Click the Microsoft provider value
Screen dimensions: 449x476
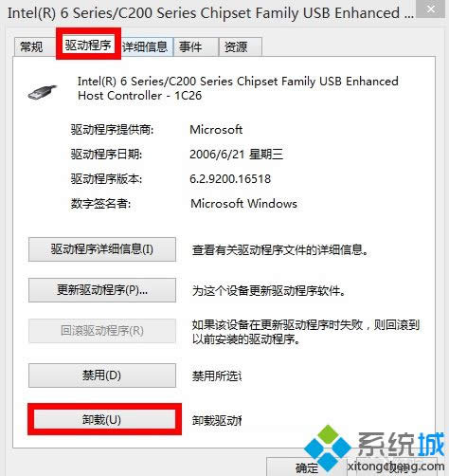pos(216,129)
